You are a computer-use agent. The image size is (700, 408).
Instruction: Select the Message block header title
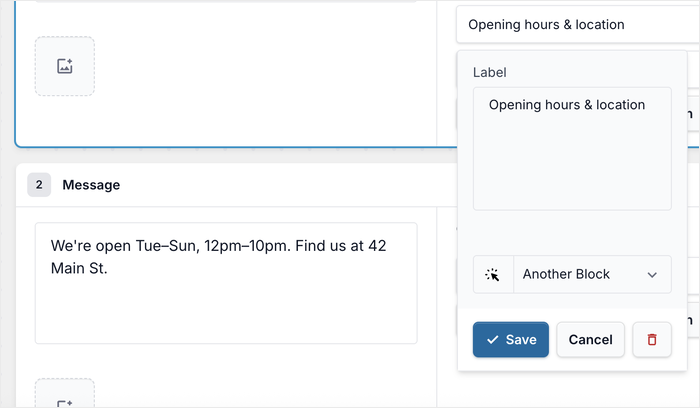91,185
